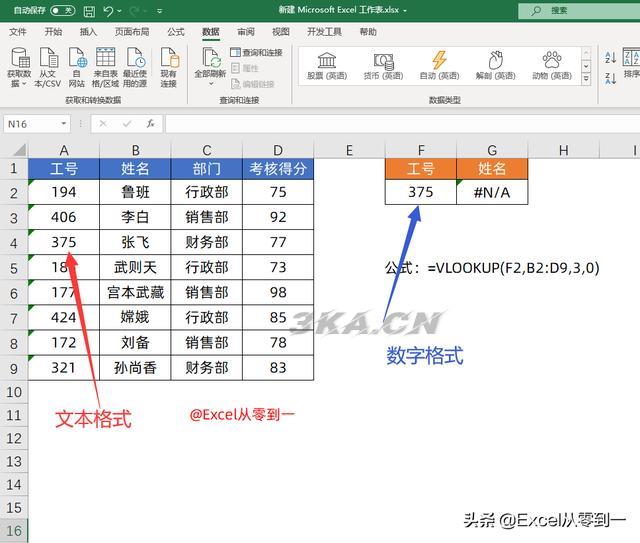This screenshot has height=543, width=640.
Task: Click the select-all corner triangle
Action: click(19, 150)
